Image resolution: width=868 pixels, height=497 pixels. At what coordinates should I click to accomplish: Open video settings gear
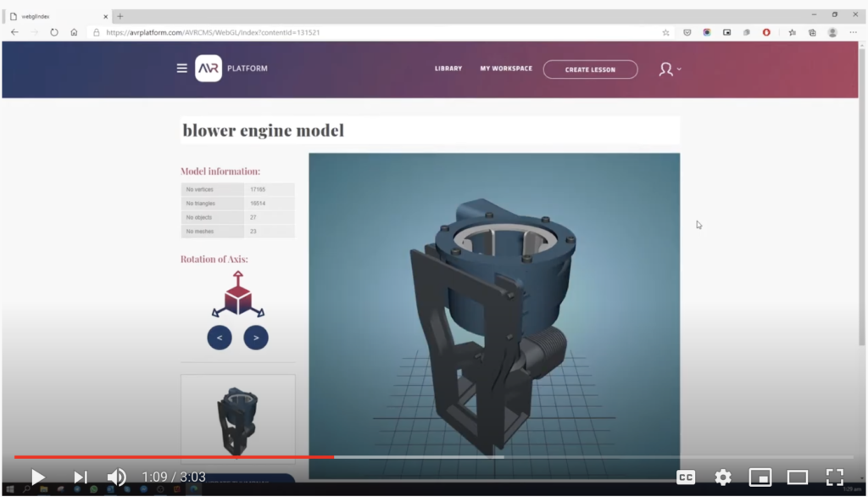click(723, 477)
